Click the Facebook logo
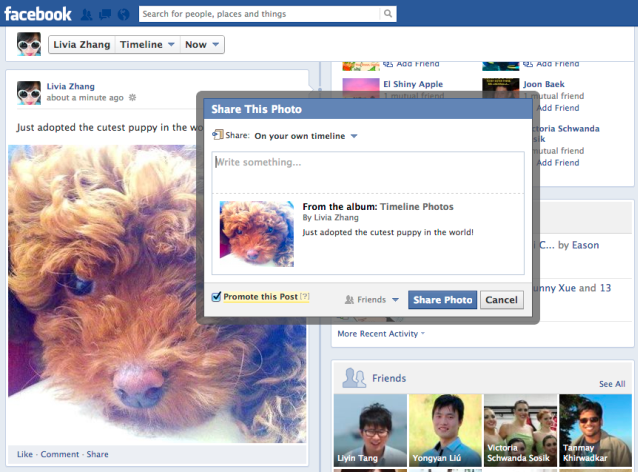Viewport: 638px width, 475px height. [x=38, y=14]
